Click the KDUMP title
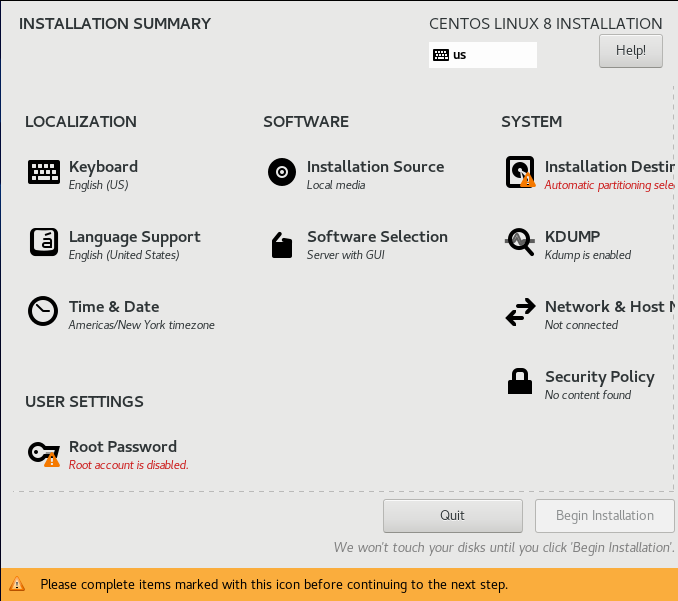The image size is (678, 601). click(x=572, y=237)
